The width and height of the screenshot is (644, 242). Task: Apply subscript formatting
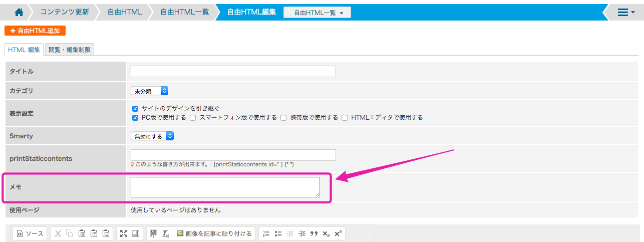pos(326,233)
